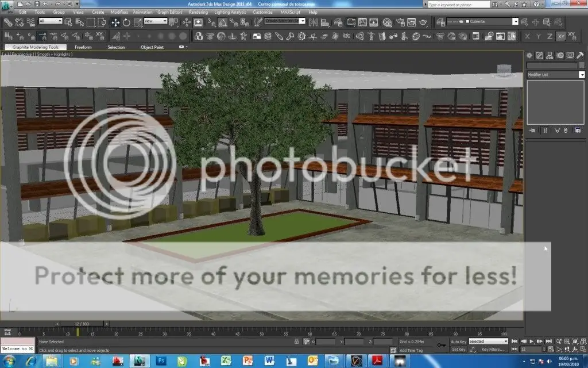Toggle 3D Snaps
This screenshot has width=588, height=368.
click(x=211, y=22)
